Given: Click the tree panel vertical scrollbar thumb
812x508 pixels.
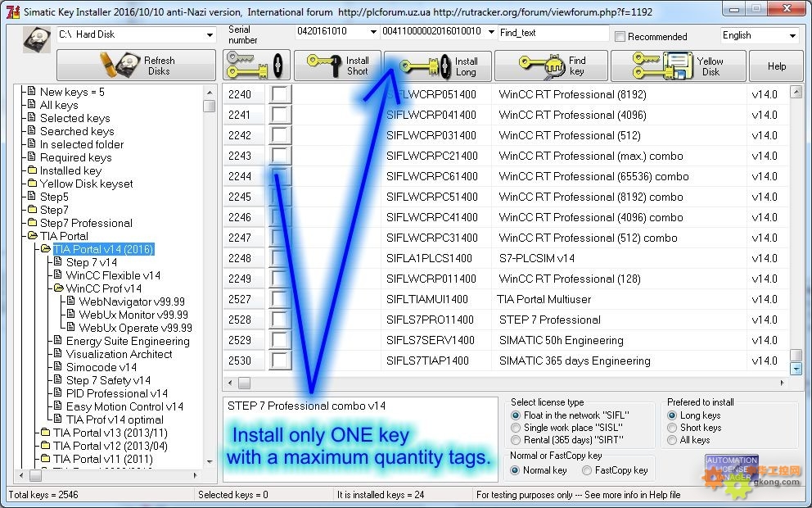Looking at the screenshot, I should point(210,107).
